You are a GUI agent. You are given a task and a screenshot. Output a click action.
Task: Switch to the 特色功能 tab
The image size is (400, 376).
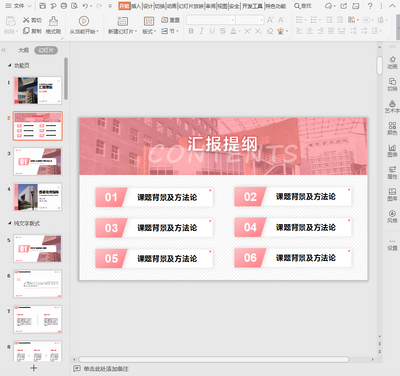[x=275, y=6]
